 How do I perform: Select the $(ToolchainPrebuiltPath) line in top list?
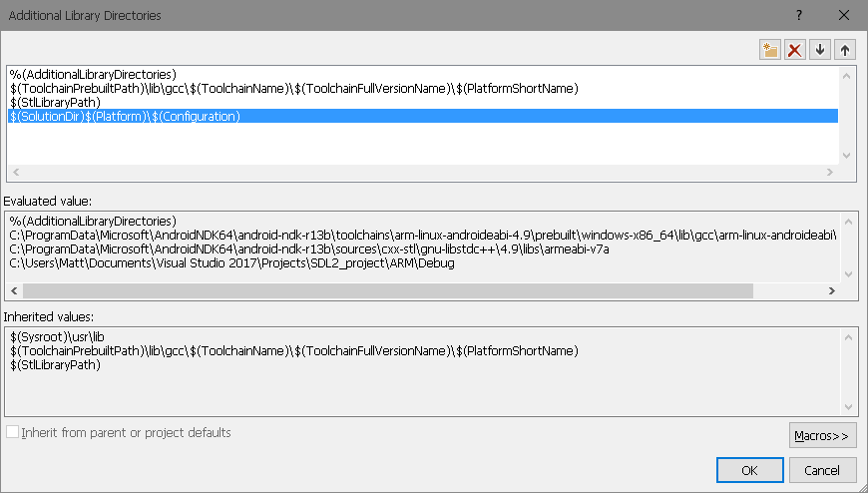click(293, 89)
